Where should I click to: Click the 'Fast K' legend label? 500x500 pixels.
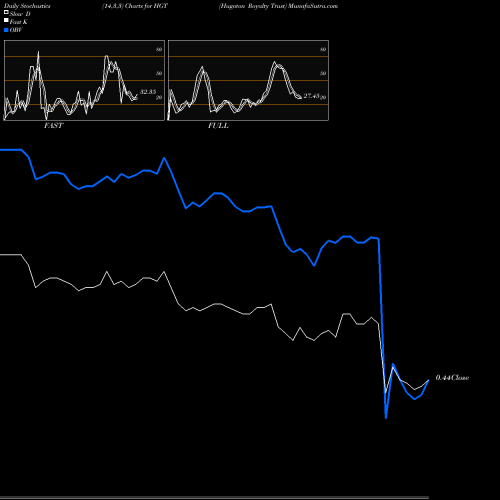point(19,22)
